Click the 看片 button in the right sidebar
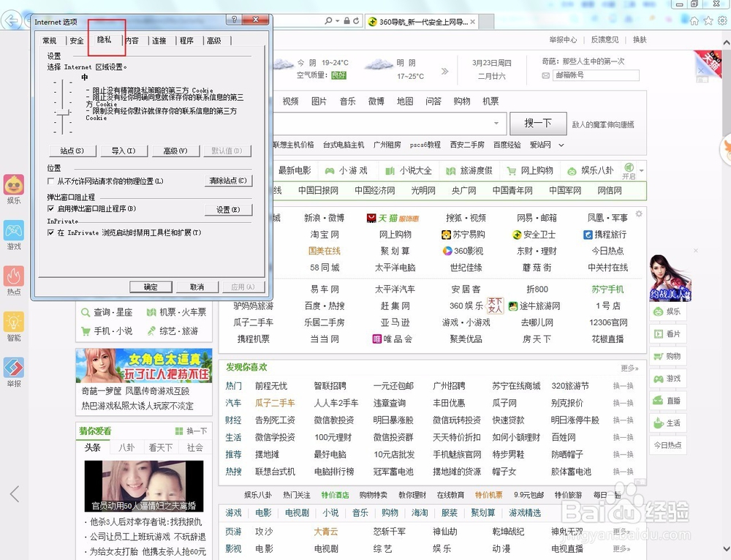 pos(668,334)
